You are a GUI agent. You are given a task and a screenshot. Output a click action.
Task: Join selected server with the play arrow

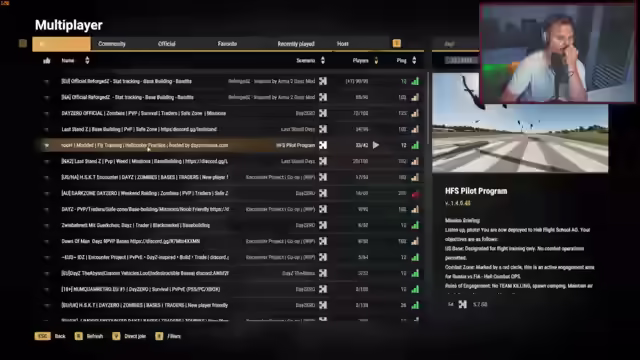[x=376, y=145]
